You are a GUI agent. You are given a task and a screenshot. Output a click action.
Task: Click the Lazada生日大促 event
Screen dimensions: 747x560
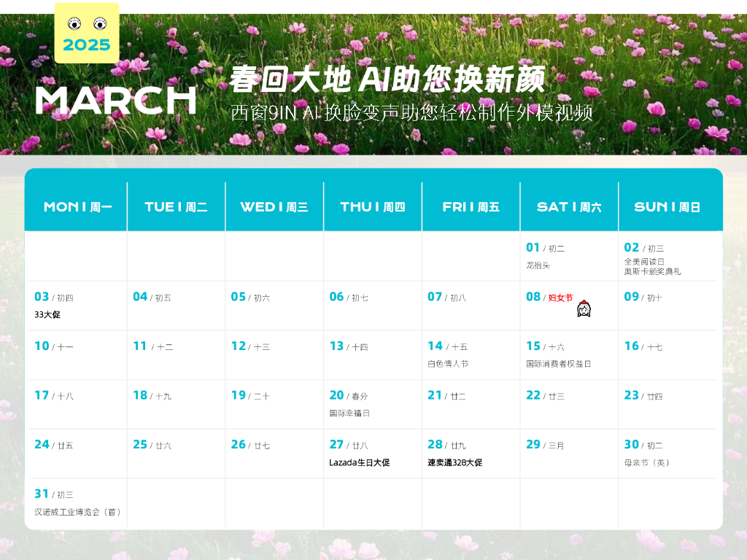pyautogui.click(x=359, y=462)
